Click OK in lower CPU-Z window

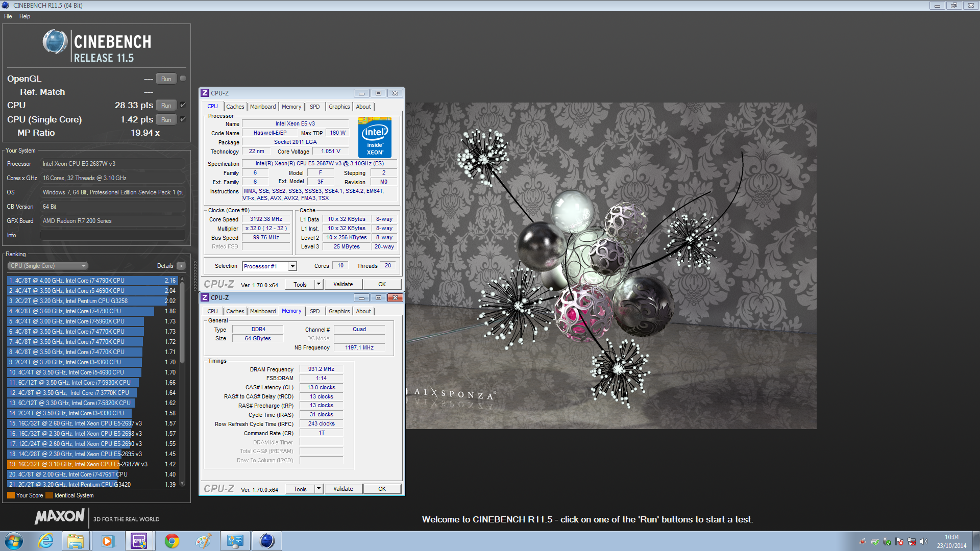[382, 489]
